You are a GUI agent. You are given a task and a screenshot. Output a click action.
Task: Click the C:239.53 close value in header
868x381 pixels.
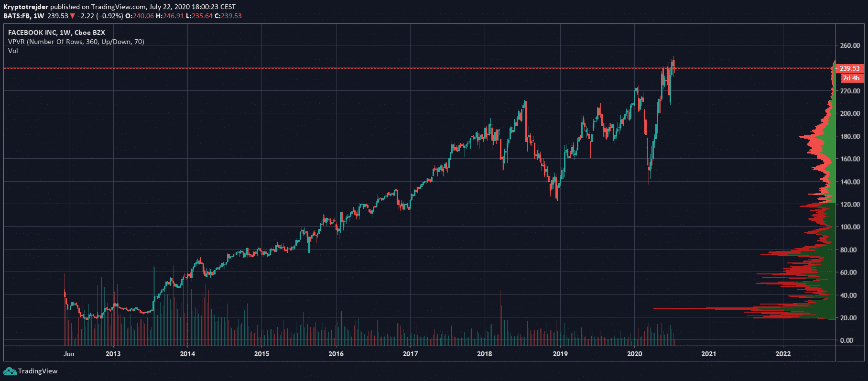(228, 16)
